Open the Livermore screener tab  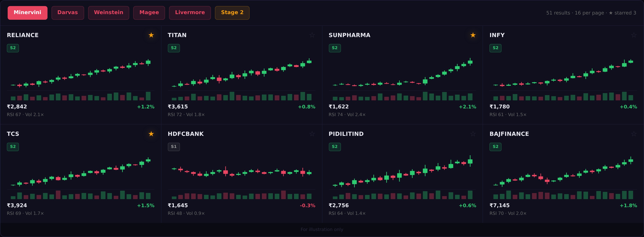pos(190,13)
